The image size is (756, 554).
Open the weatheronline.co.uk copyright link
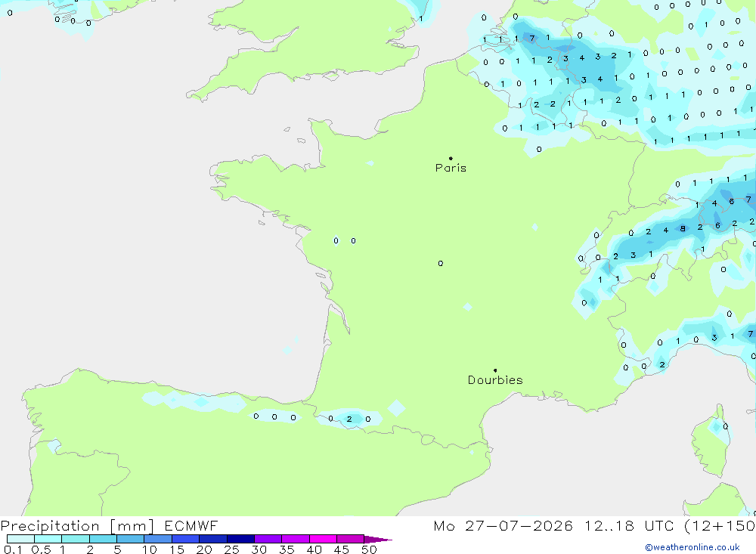(x=692, y=547)
